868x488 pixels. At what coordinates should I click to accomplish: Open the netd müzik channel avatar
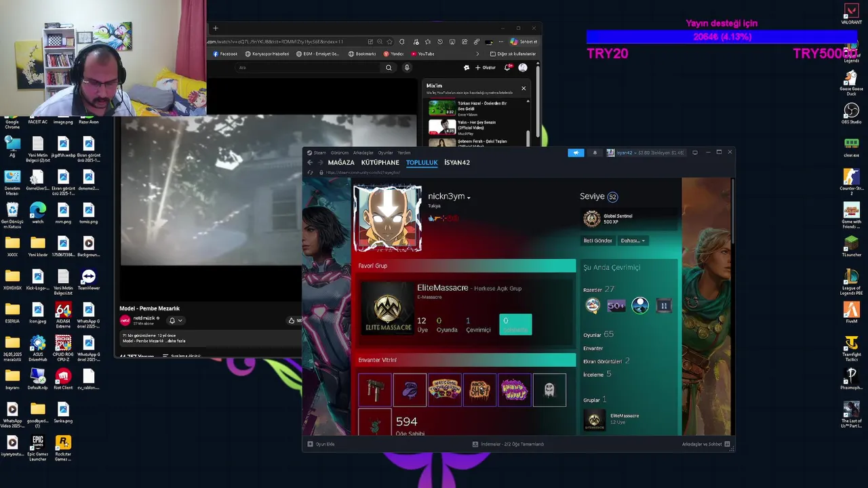pos(125,320)
